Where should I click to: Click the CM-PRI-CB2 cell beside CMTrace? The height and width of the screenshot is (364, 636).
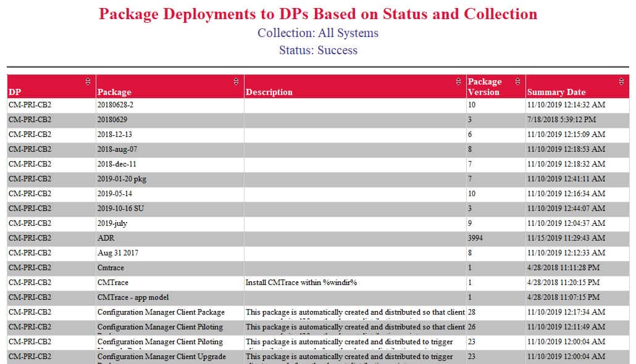(x=31, y=282)
